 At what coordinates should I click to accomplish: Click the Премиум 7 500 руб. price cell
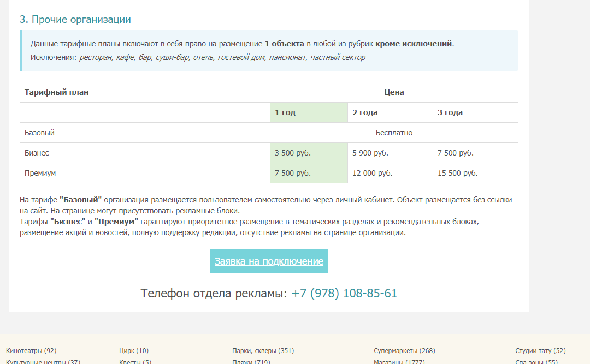point(309,173)
